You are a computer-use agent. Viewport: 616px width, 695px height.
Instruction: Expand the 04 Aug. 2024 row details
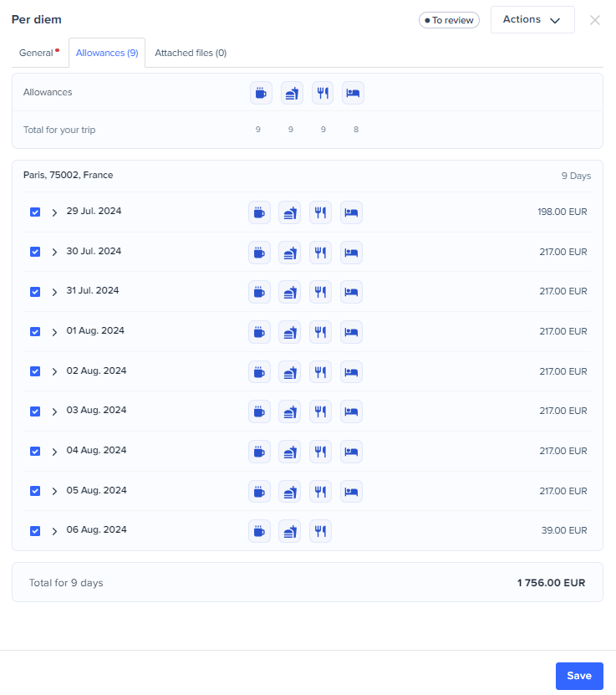coord(54,452)
